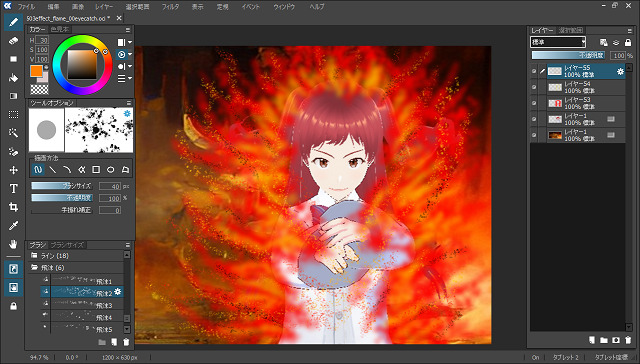The width and height of the screenshot is (640, 364).
Task: Select the crop tool
Action: click(13, 207)
